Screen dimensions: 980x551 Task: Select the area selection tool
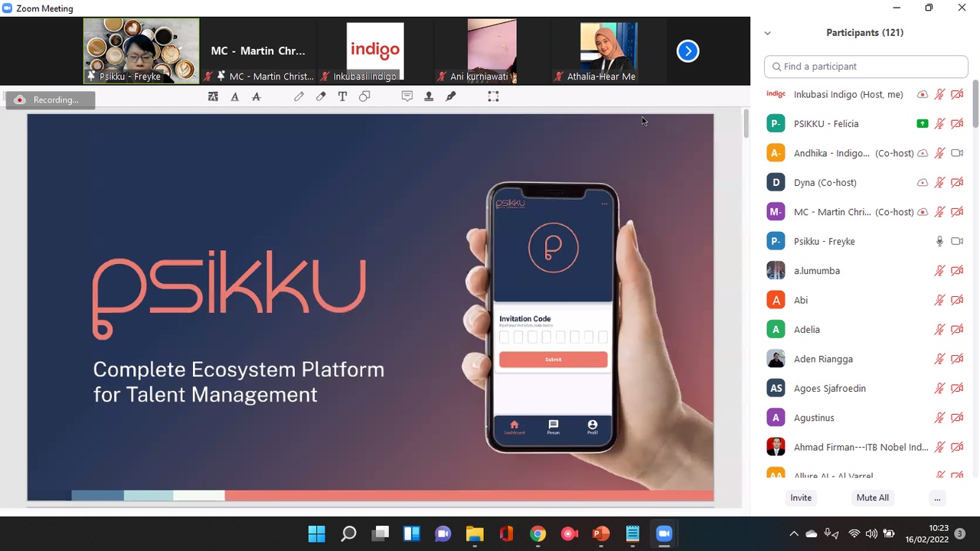point(493,96)
